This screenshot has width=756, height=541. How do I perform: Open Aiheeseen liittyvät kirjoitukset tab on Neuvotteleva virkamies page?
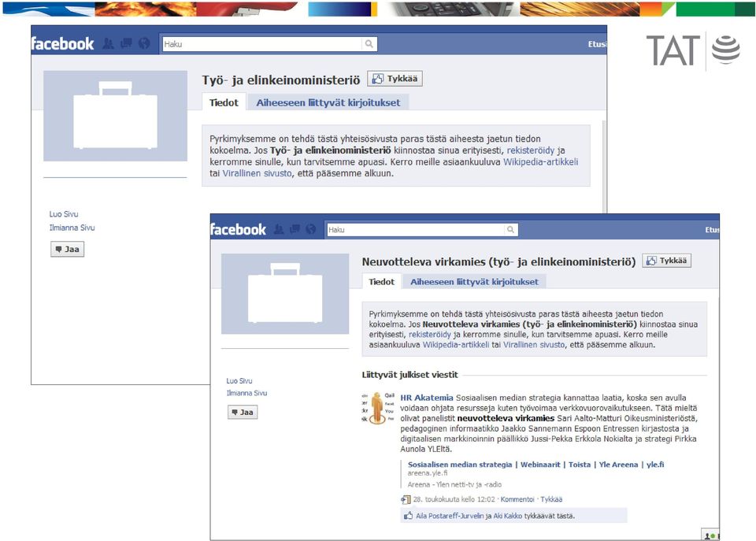474,282
